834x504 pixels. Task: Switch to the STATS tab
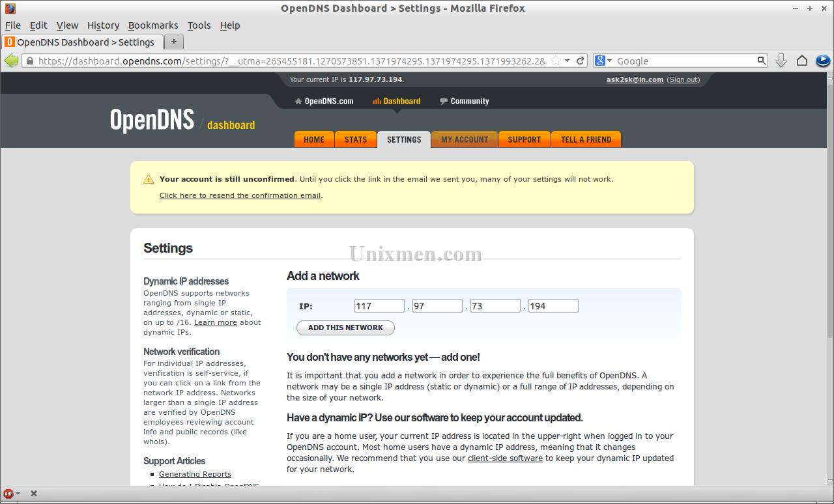pyautogui.click(x=356, y=139)
